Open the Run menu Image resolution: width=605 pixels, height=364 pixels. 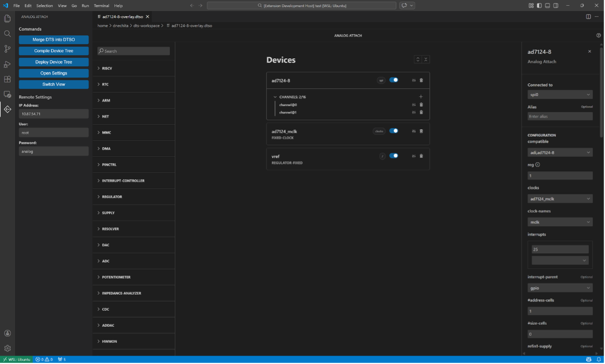pos(85,6)
